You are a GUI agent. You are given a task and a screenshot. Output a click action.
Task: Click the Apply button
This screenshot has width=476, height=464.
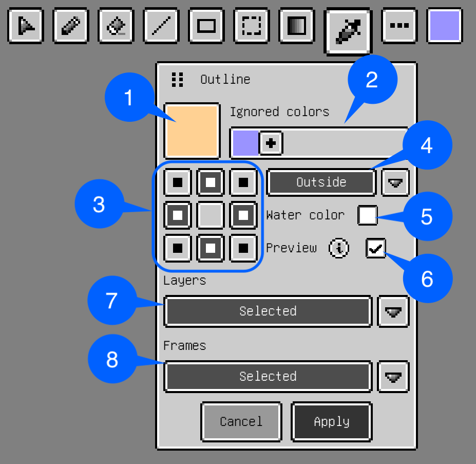tap(331, 422)
